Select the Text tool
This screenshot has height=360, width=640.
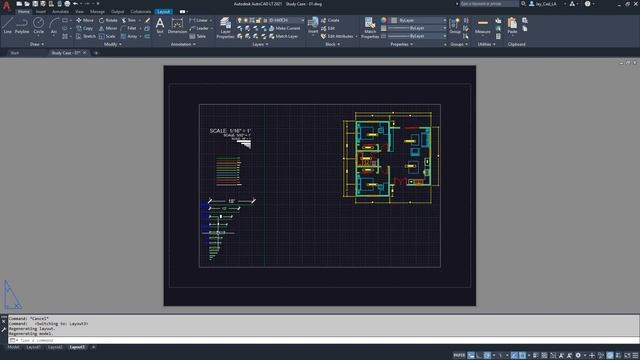click(x=160, y=25)
